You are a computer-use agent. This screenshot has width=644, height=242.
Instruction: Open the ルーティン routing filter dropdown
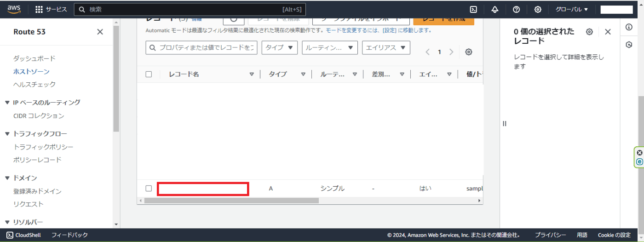[330, 47]
